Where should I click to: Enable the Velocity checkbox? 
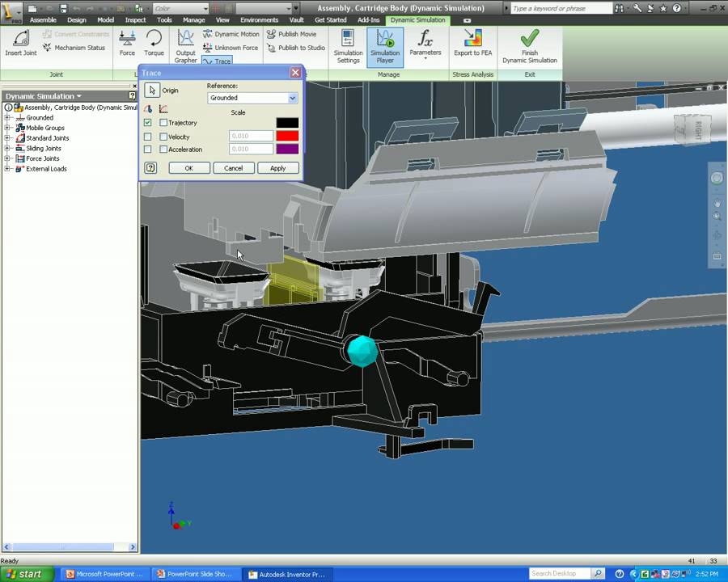(x=163, y=137)
